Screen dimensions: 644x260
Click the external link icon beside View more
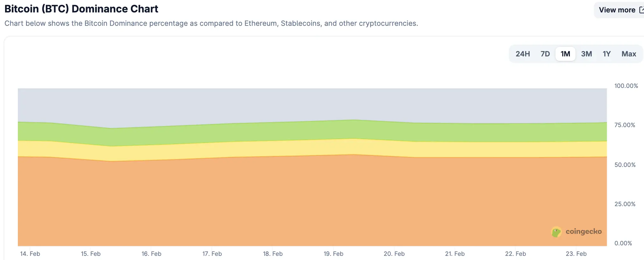[641, 10]
